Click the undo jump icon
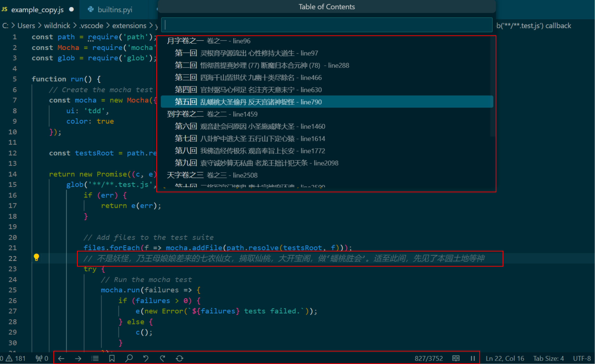Screen dimensions: 595x364 pos(146,358)
